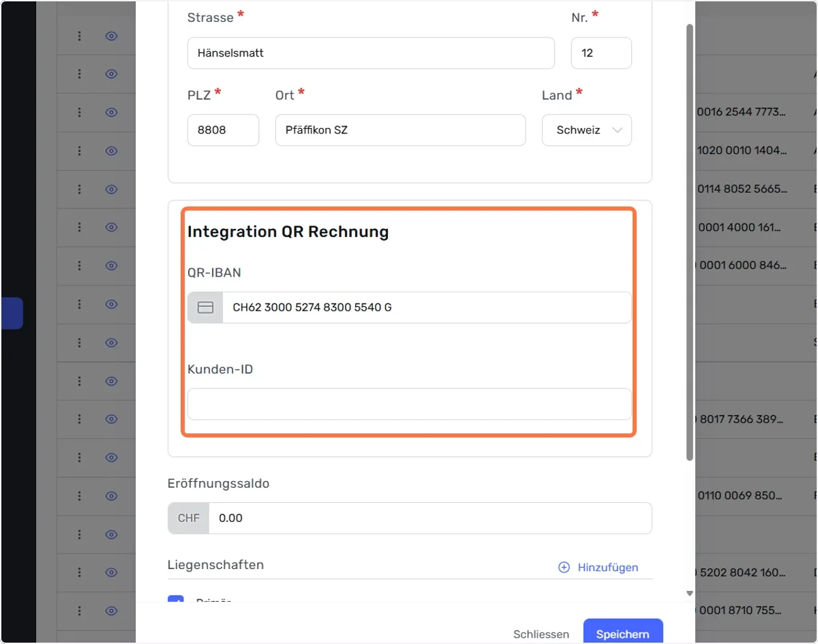818x644 pixels.
Task: Click the background cell 1020 0010 1404…
Action: click(x=742, y=150)
